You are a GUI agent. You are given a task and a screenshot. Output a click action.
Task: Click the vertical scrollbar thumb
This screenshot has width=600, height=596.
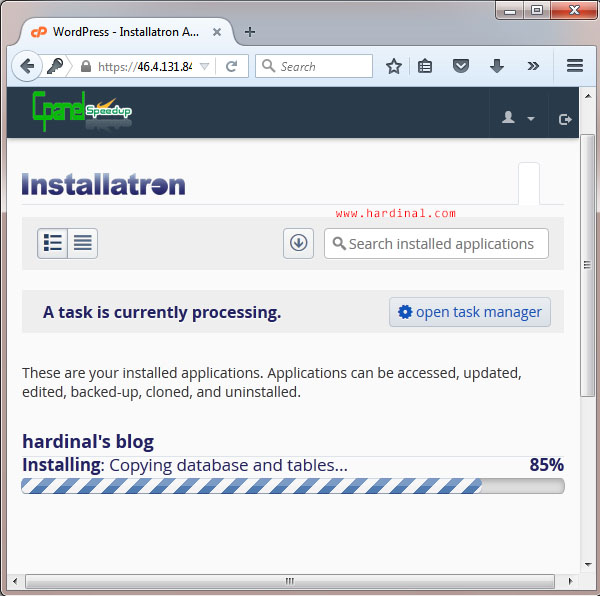[x=587, y=266]
